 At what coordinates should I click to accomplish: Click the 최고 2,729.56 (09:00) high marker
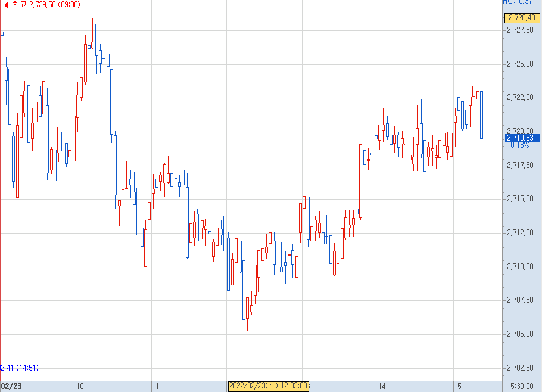[x=42, y=5]
